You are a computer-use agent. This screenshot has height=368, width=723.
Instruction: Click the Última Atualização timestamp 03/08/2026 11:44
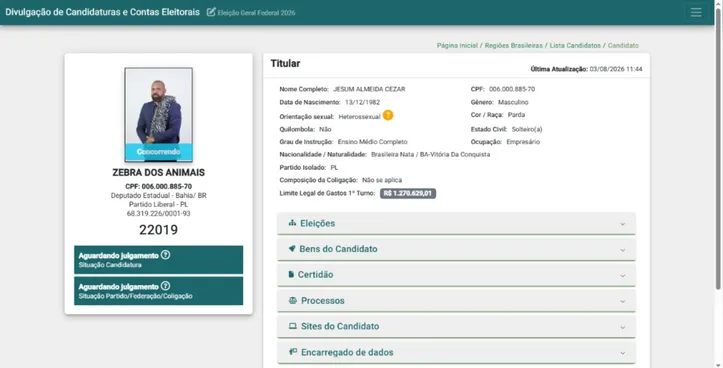click(x=616, y=69)
